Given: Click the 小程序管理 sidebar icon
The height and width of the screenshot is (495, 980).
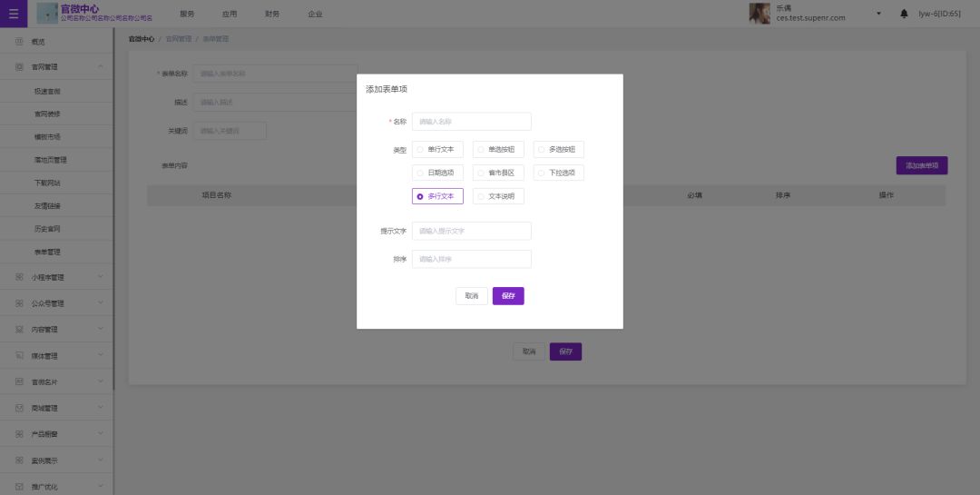Looking at the screenshot, I should [19, 278].
